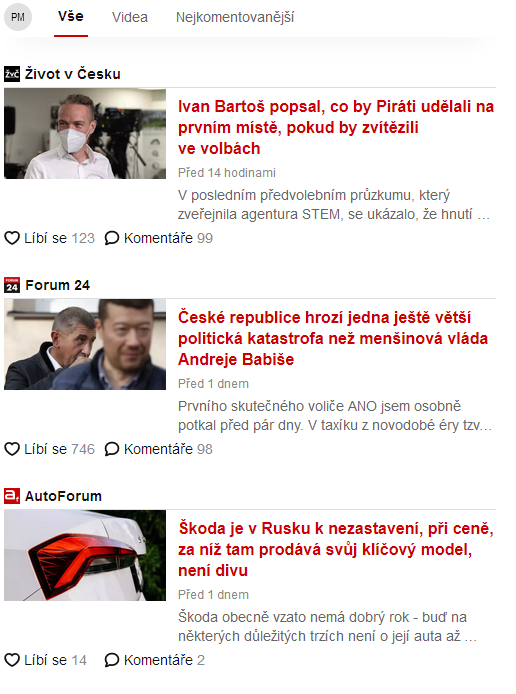Like the Ivan Bartoš article heart icon
Image resolution: width=516 pixels, height=694 pixels.
12,238
